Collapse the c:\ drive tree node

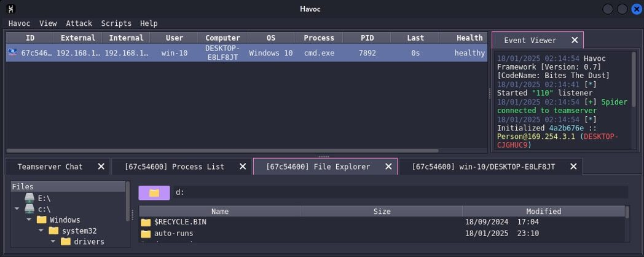tap(17, 209)
